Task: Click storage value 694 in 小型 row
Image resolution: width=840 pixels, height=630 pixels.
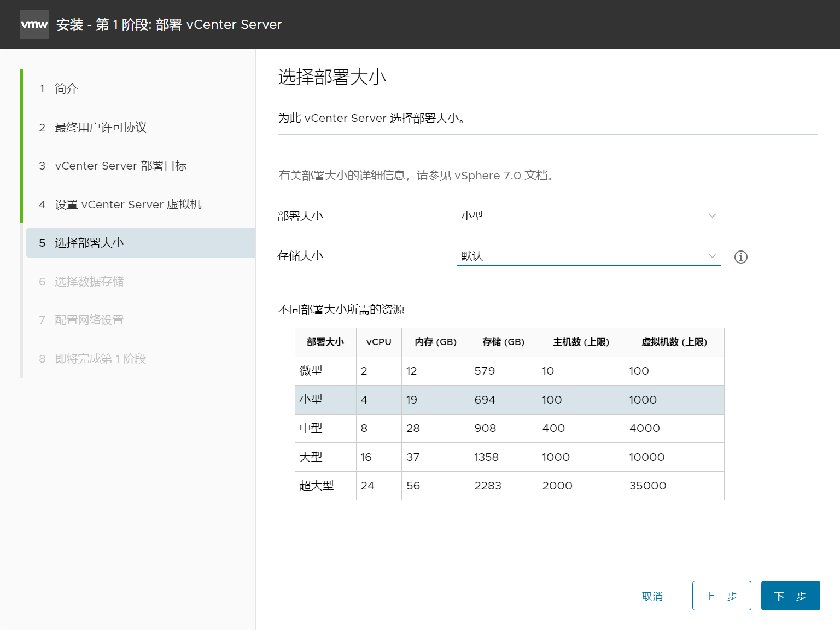Action: tap(485, 400)
